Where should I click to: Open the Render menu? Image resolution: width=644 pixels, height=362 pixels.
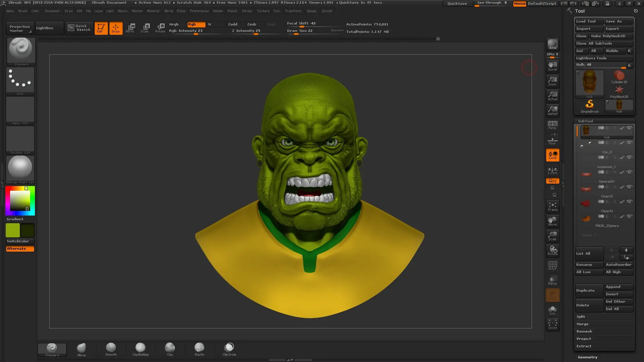pos(218,11)
